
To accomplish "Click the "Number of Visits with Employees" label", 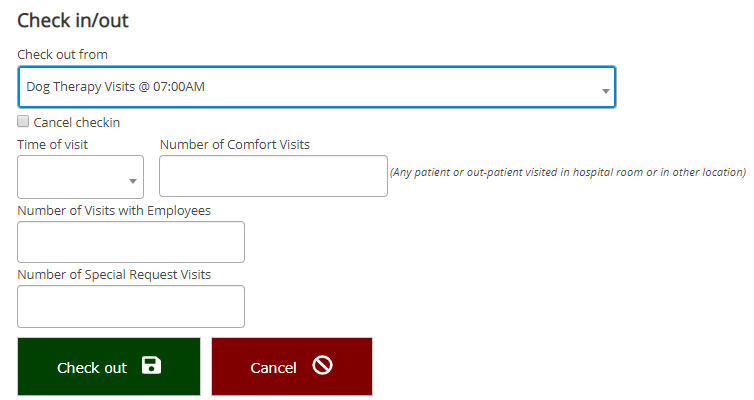I will [x=114, y=210].
